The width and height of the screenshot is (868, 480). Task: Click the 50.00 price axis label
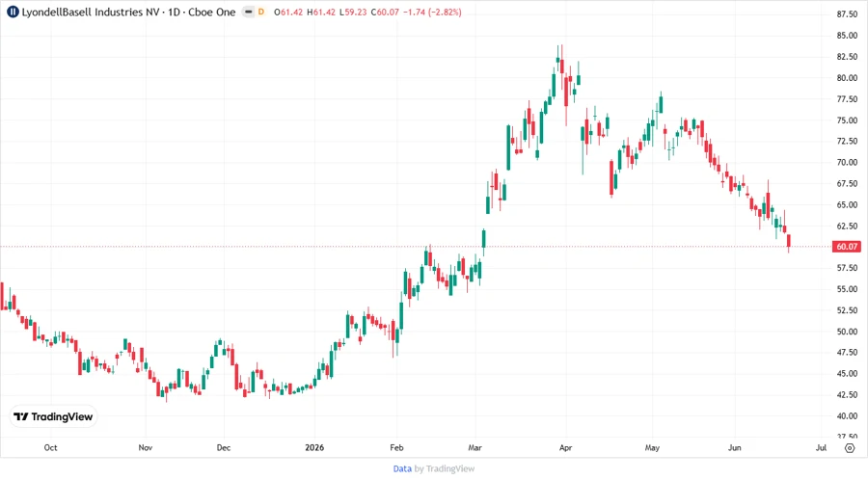tap(847, 332)
